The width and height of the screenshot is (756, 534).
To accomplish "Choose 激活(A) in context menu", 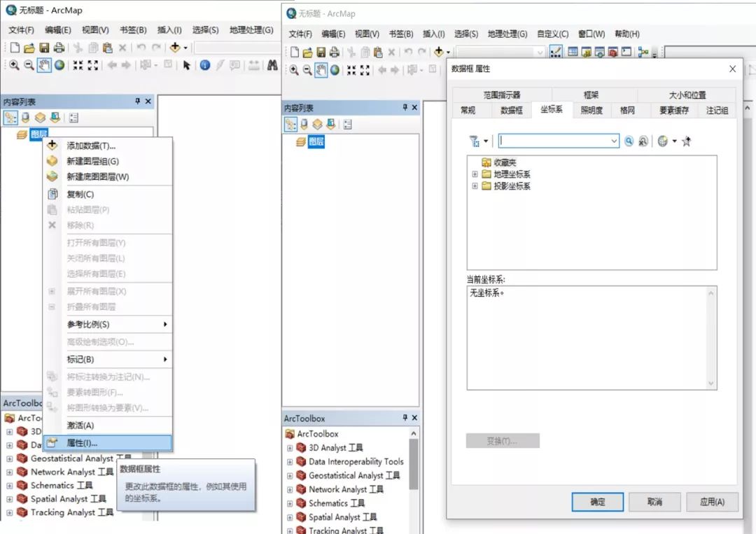I will [108, 425].
